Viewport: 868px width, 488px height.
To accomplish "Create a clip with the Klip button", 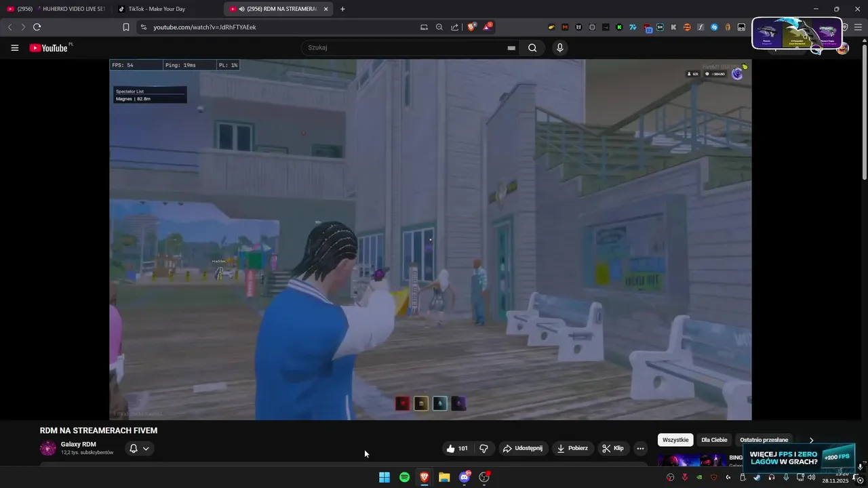I will [x=614, y=449].
